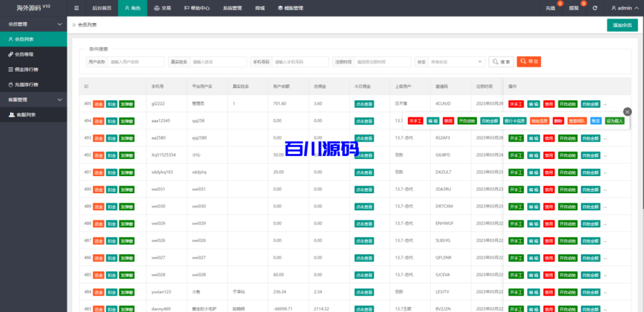
Task: Open the 商城 top menu
Action: pos(260,8)
